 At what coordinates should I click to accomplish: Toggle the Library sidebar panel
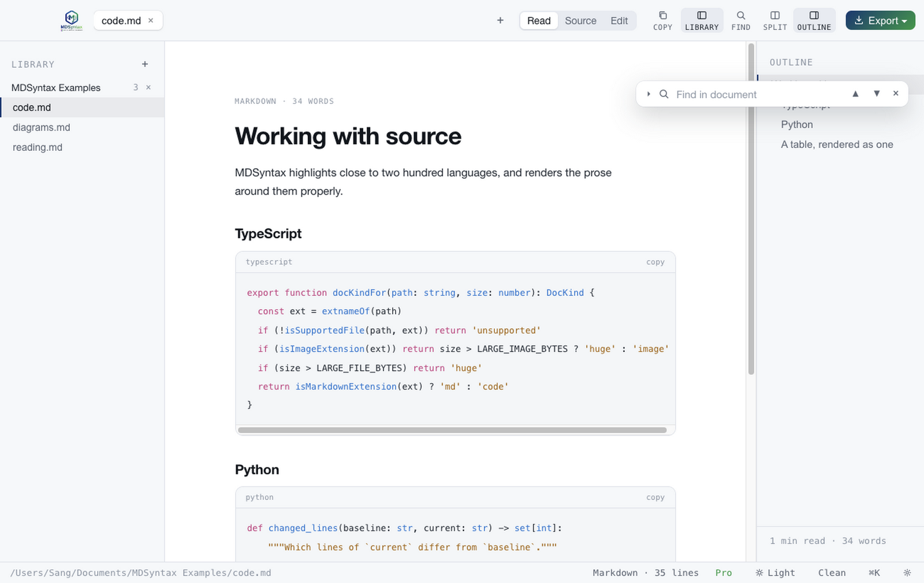pyautogui.click(x=702, y=20)
